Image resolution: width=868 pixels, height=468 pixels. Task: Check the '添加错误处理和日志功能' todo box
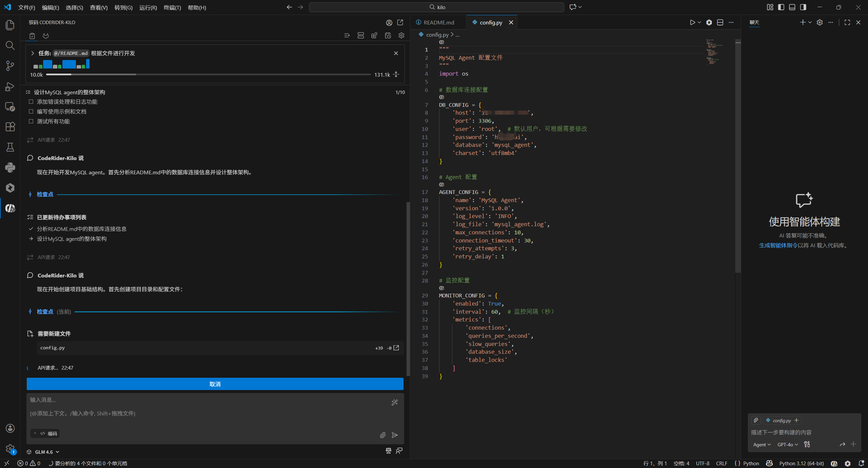[31, 102]
